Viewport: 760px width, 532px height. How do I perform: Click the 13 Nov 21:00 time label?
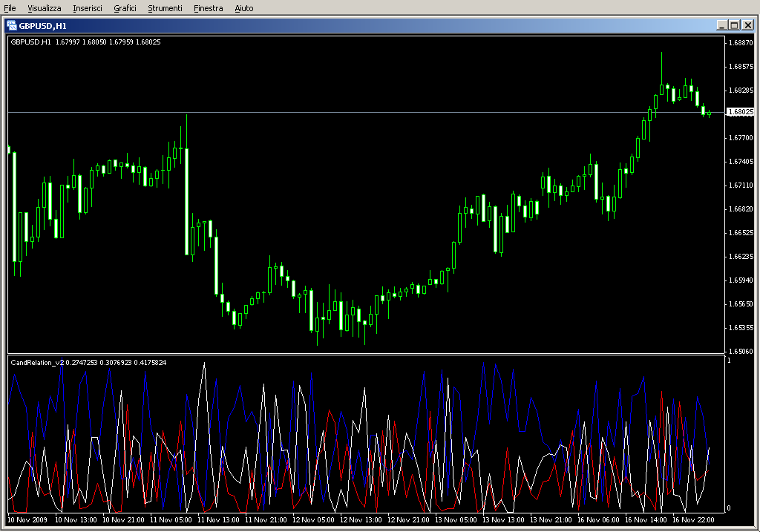coord(551,520)
